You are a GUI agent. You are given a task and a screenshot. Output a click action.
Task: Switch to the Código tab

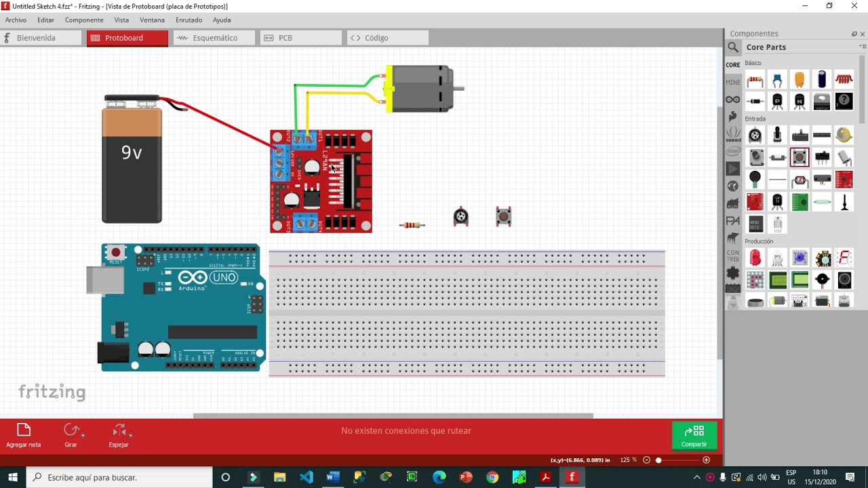click(388, 38)
